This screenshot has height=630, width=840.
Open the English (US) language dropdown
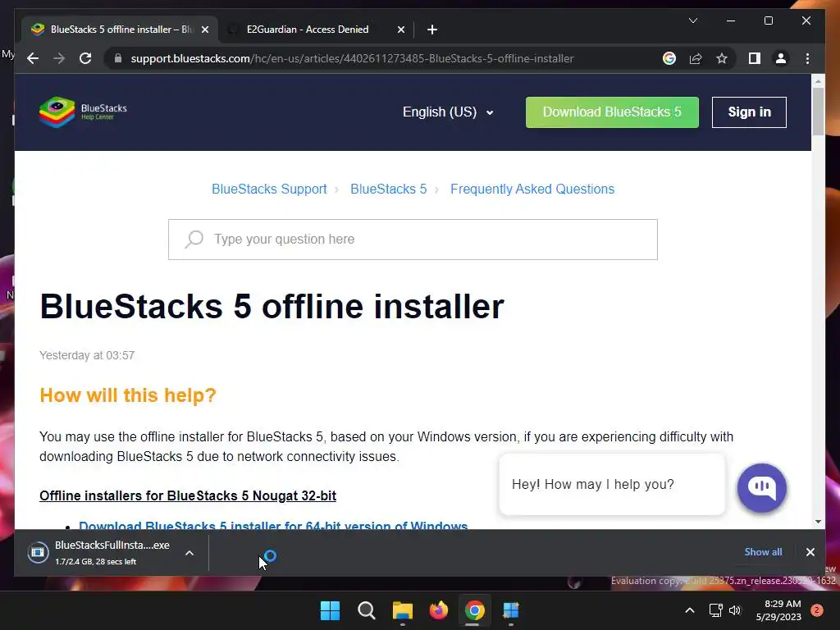click(448, 112)
